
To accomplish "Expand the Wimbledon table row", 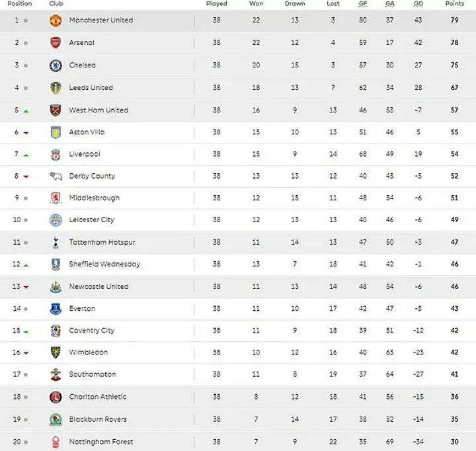I will [x=238, y=352].
